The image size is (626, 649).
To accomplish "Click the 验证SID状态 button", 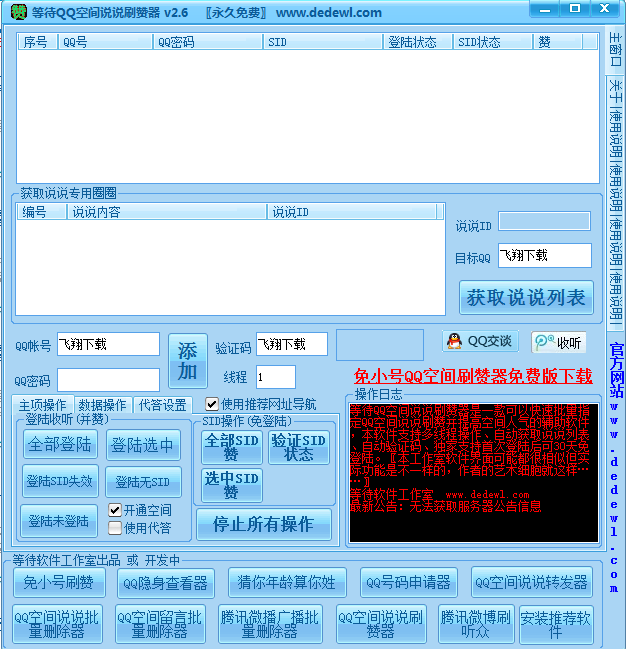I will pyautogui.click(x=299, y=447).
